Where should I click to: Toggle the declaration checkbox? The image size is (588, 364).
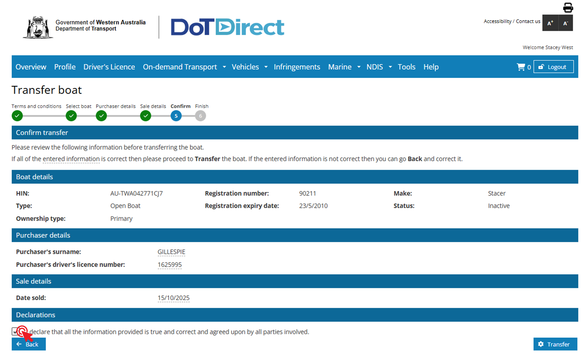pos(15,332)
